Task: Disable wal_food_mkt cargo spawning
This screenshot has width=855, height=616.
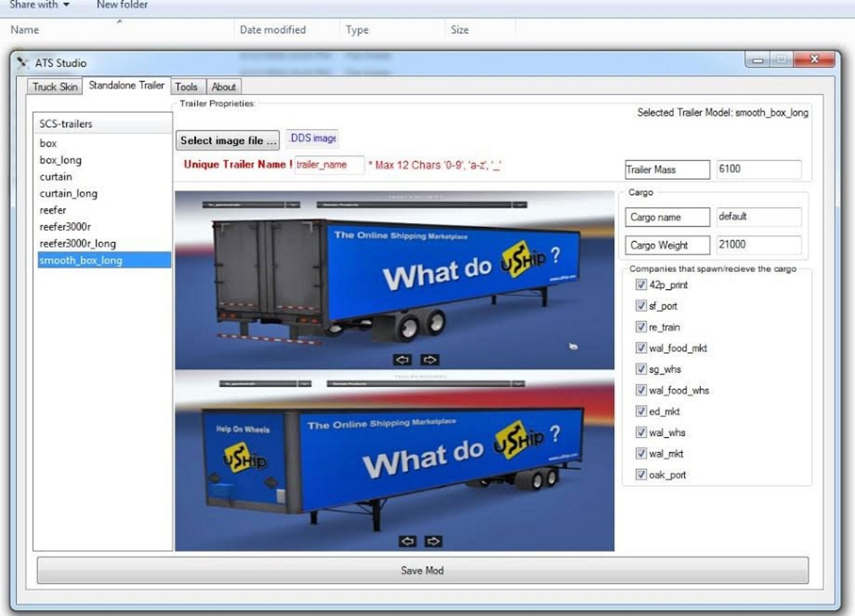Action: click(x=641, y=348)
